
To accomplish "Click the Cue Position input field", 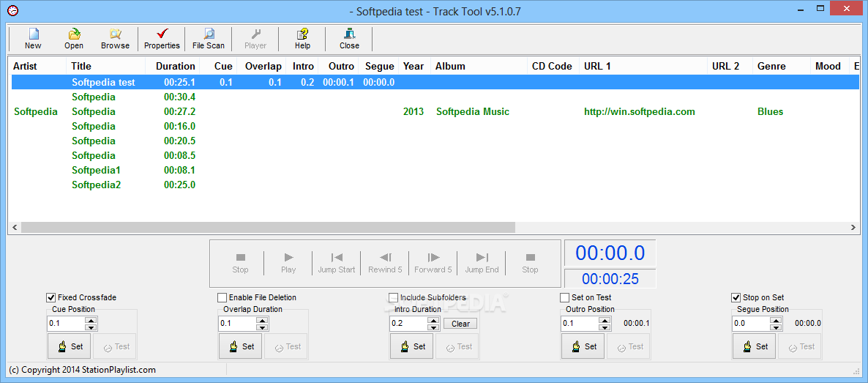I will [x=67, y=324].
